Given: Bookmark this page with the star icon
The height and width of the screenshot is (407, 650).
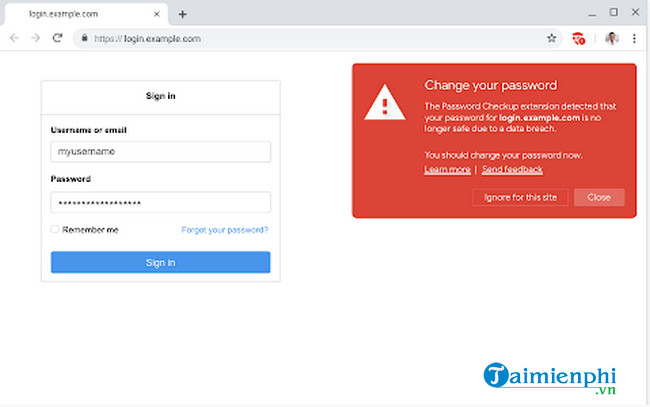Looking at the screenshot, I should (x=551, y=39).
